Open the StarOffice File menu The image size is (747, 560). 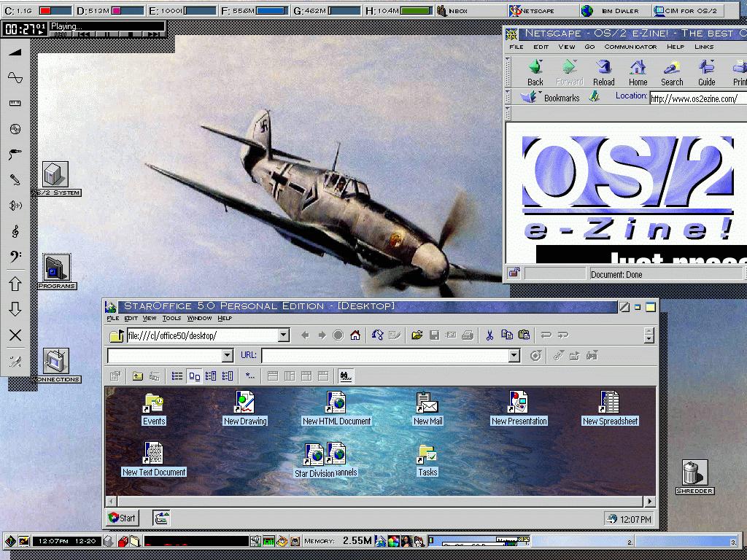pyautogui.click(x=112, y=318)
